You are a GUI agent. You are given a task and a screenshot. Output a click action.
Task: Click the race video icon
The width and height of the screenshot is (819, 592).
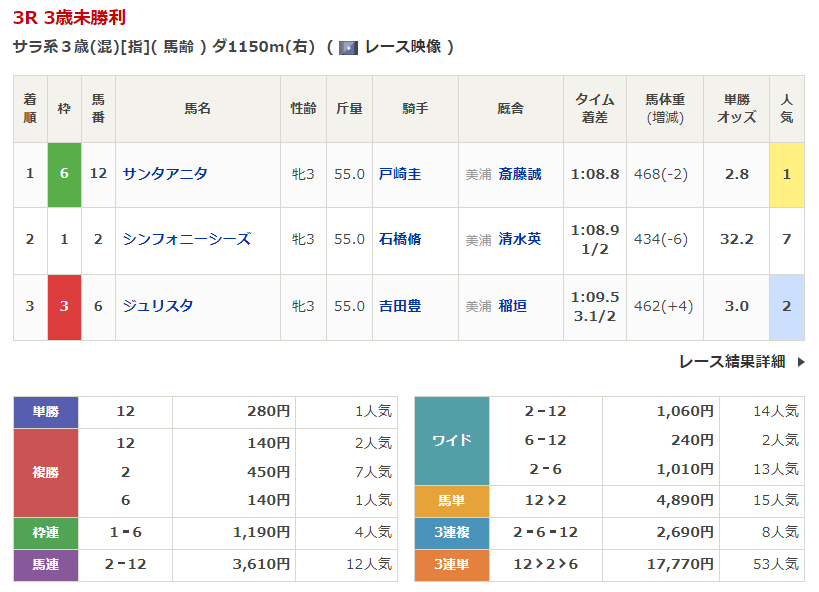click(x=348, y=48)
